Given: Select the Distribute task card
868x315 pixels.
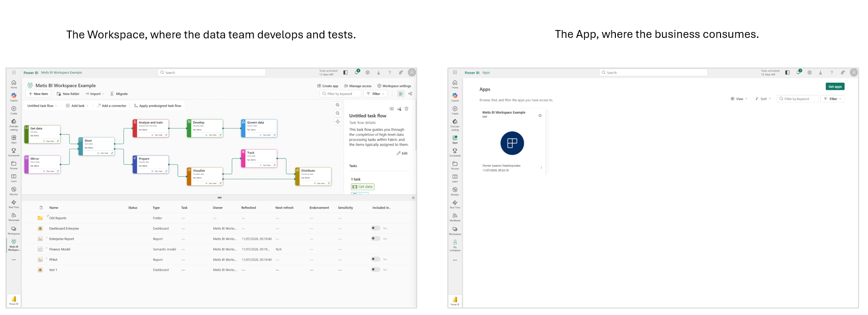Looking at the screenshot, I should [x=313, y=177].
